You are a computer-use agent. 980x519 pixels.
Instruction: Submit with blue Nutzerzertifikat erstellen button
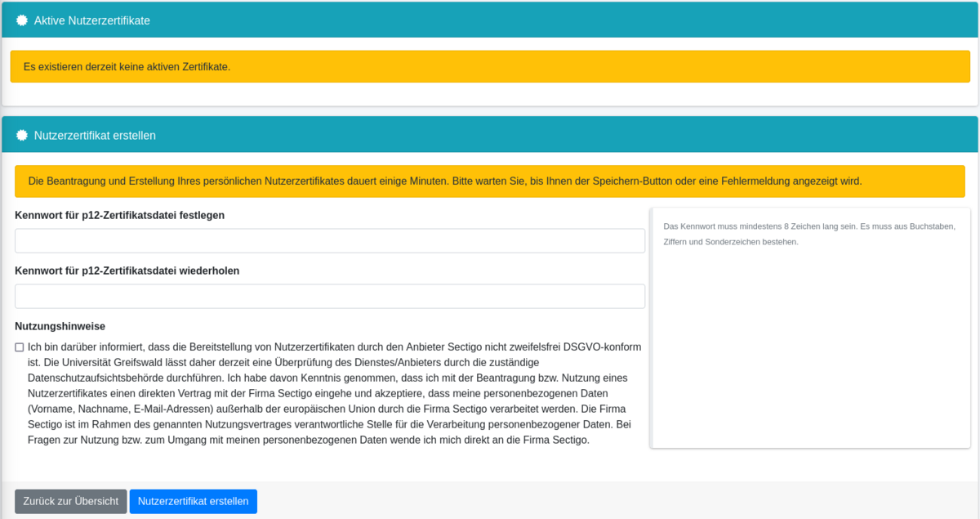193,501
